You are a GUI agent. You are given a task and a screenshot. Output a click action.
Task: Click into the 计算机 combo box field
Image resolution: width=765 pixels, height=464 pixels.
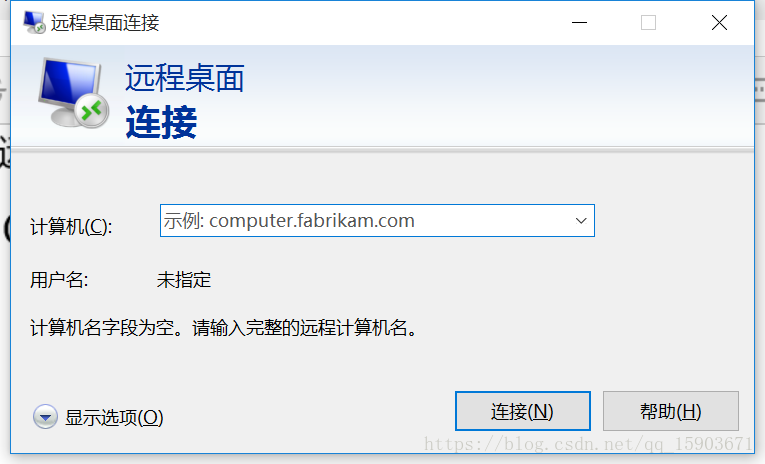(x=377, y=221)
